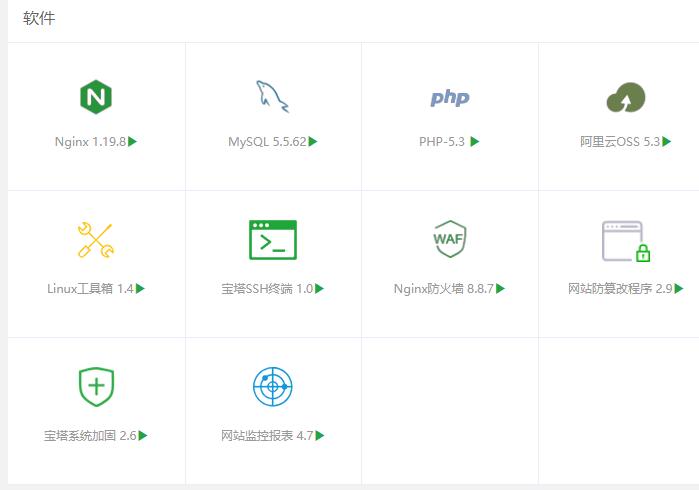Image resolution: width=699 pixels, height=490 pixels.
Task: Click the green status arrow next to Nginx防火墙 8.8.7
Action: (x=500, y=288)
